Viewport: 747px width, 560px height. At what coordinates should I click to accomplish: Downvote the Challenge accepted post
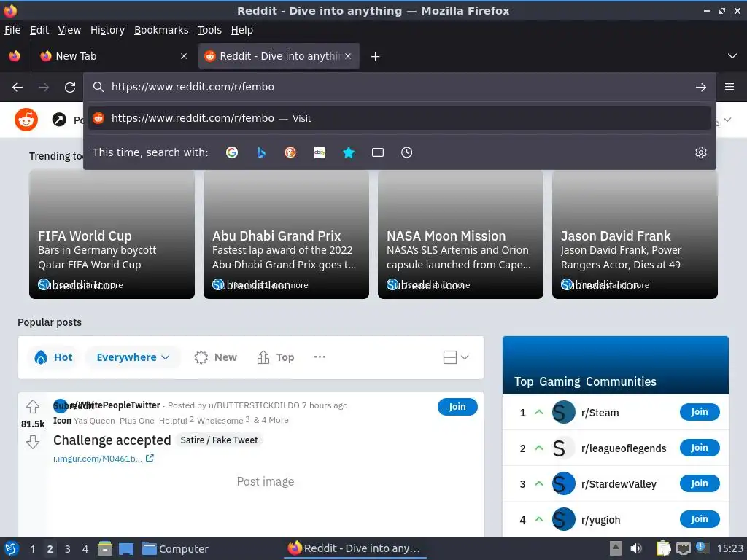33,442
